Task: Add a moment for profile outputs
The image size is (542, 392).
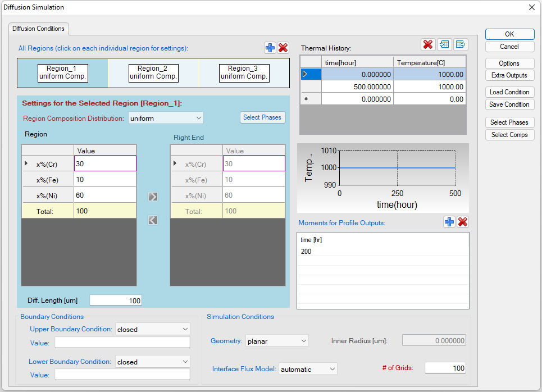Action: [449, 222]
